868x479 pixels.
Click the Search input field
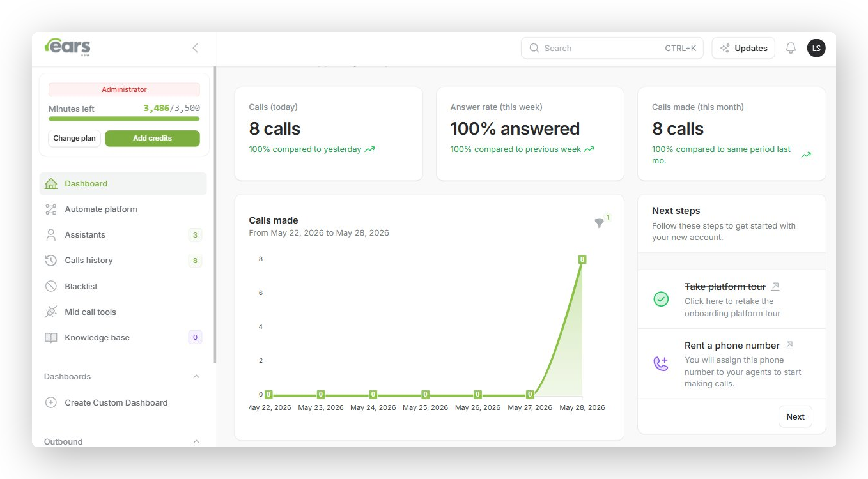tap(612, 48)
